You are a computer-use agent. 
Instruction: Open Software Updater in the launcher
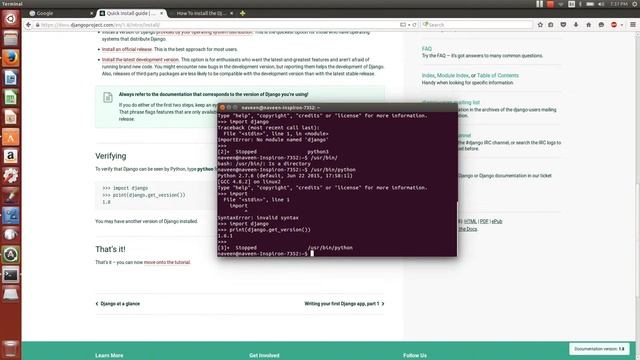(11, 255)
